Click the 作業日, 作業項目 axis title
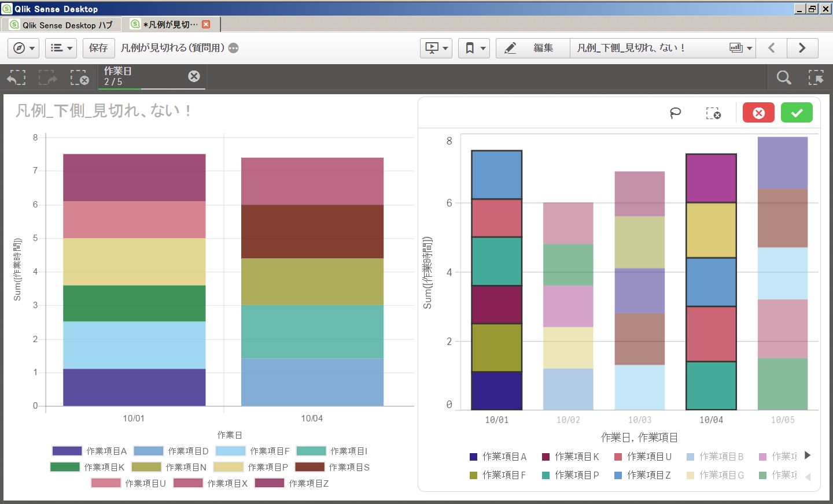 point(639,438)
